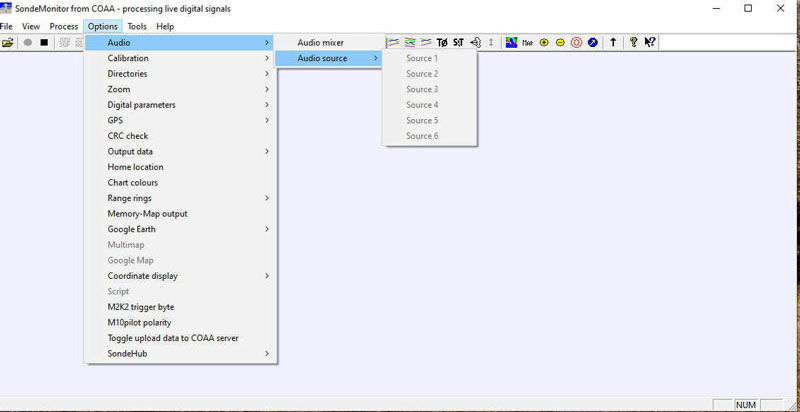Toggle upload data to COAA server

180,338
